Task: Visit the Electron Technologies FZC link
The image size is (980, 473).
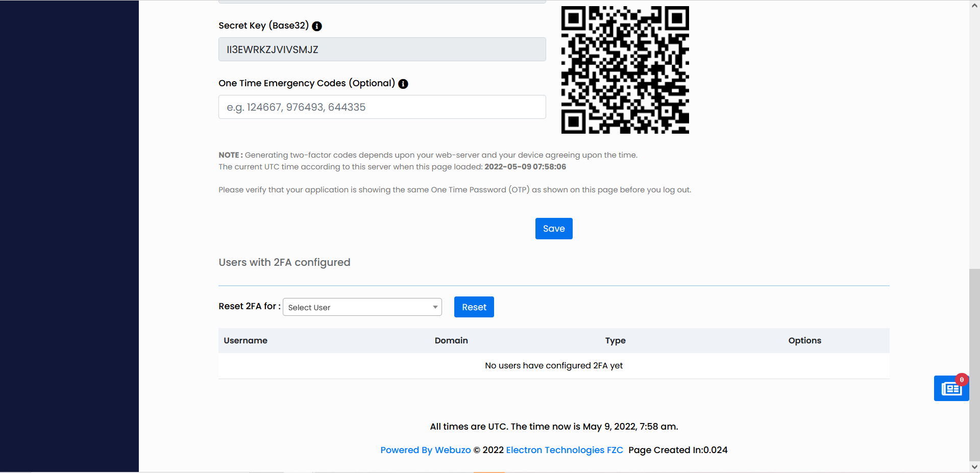Action: tap(564, 450)
